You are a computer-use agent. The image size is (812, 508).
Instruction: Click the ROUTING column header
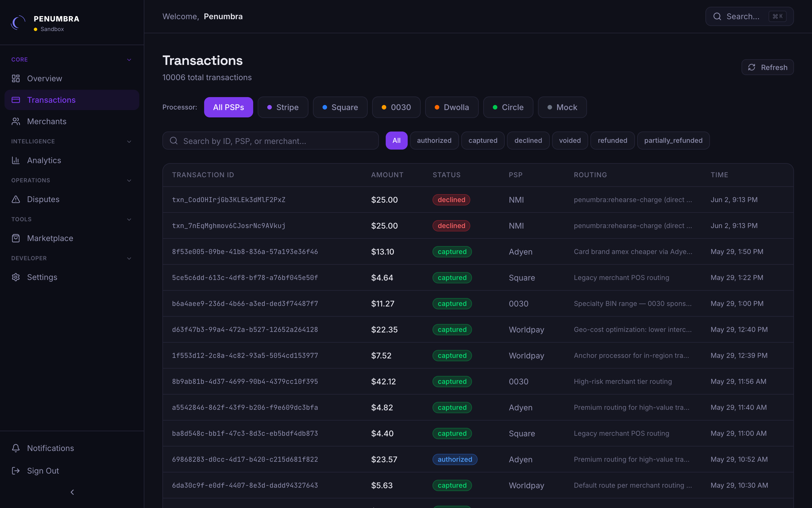pyautogui.click(x=590, y=175)
